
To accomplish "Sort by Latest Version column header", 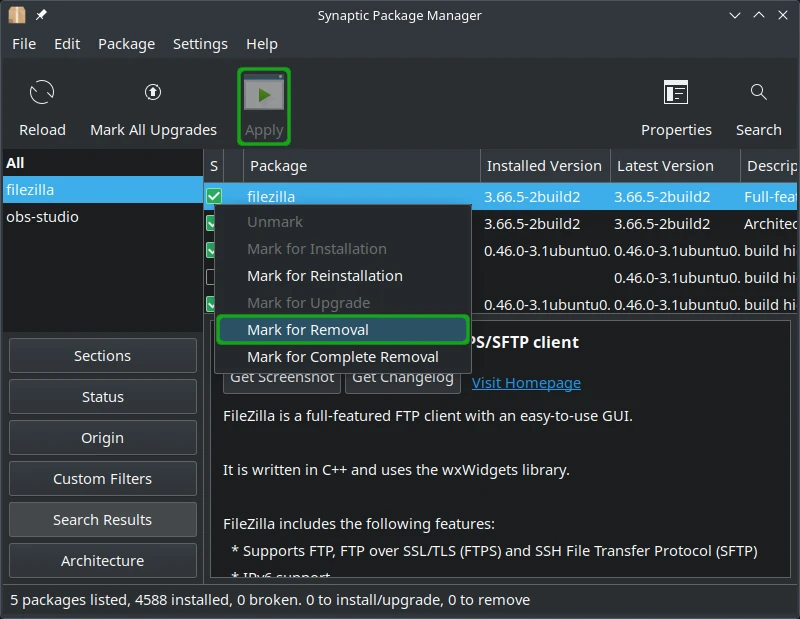I will pyautogui.click(x=665, y=166).
